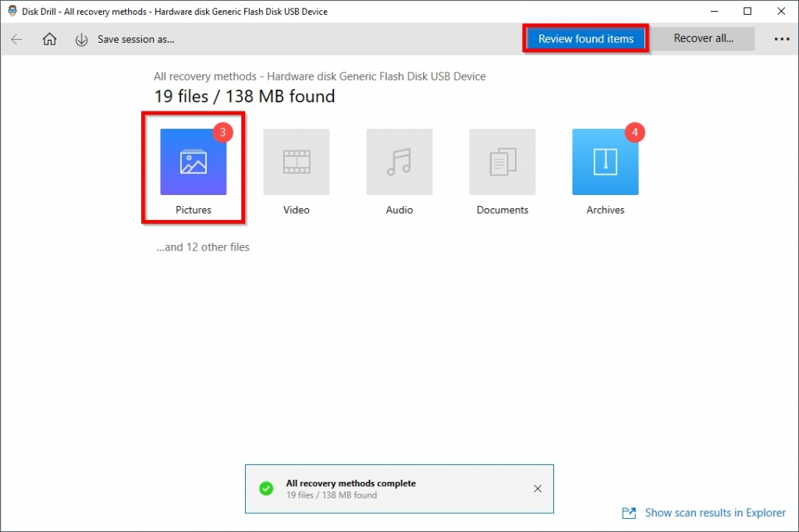Image resolution: width=799 pixels, height=532 pixels.
Task: Click the back navigation arrow
Action: point(16,39)
